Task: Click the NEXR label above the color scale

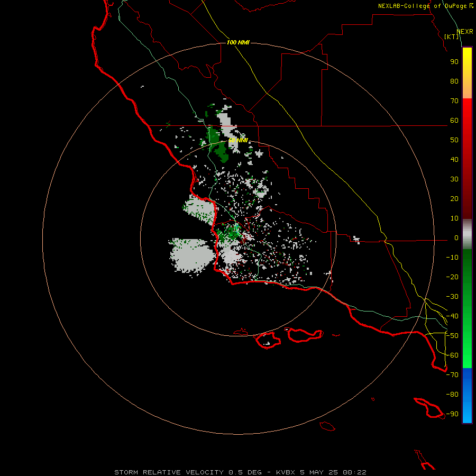Action: pos(465,32)
